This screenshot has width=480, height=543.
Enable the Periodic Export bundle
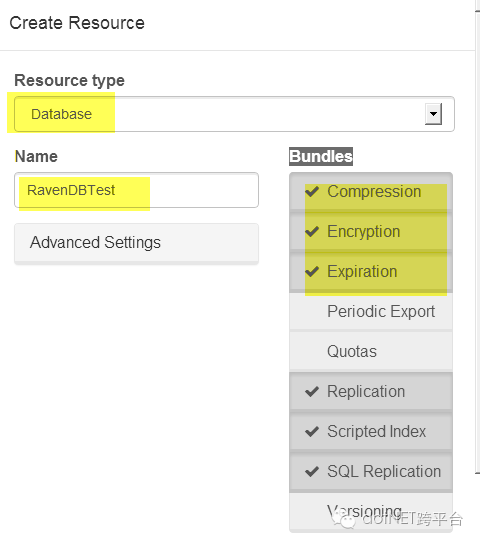tap(371, 311)
